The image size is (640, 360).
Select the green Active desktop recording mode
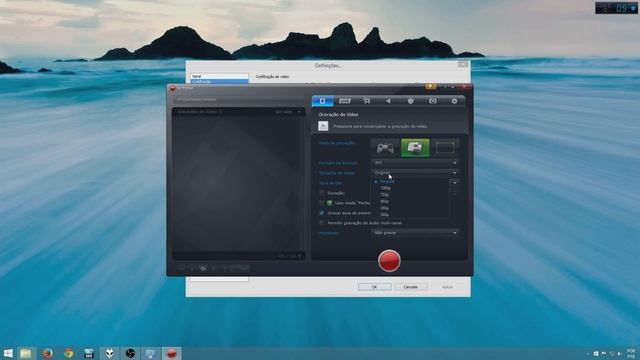point(415,147)
